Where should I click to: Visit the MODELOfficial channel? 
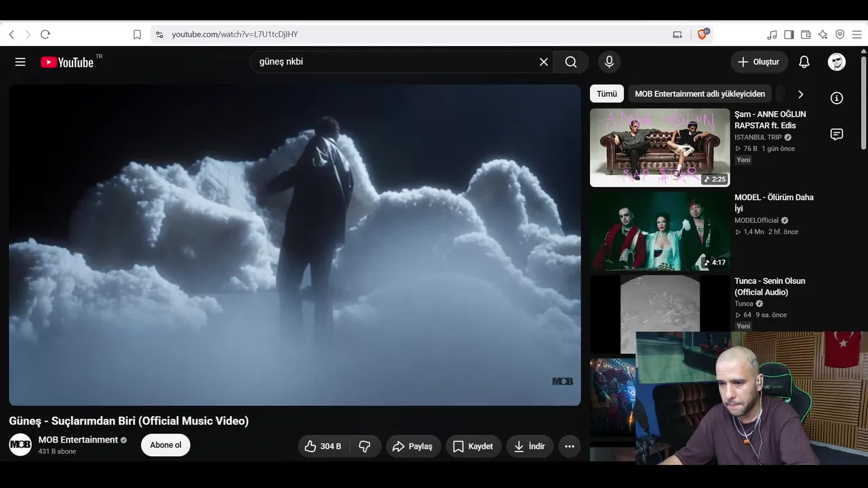point(756,220)
